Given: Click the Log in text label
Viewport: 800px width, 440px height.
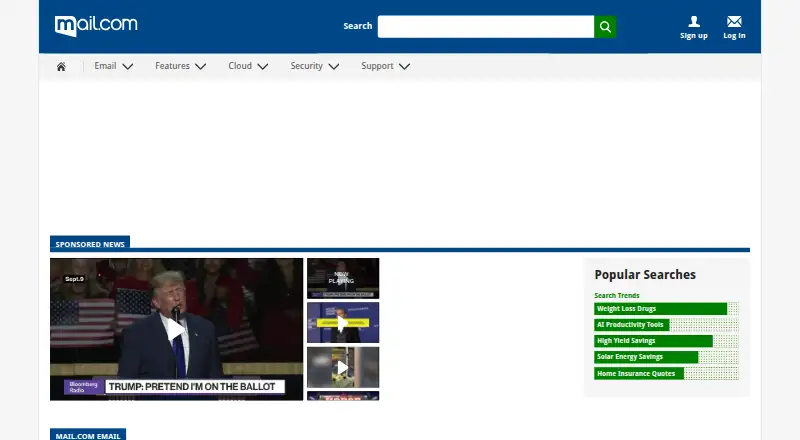Looking at the screenshot, I should click(734, 36).
